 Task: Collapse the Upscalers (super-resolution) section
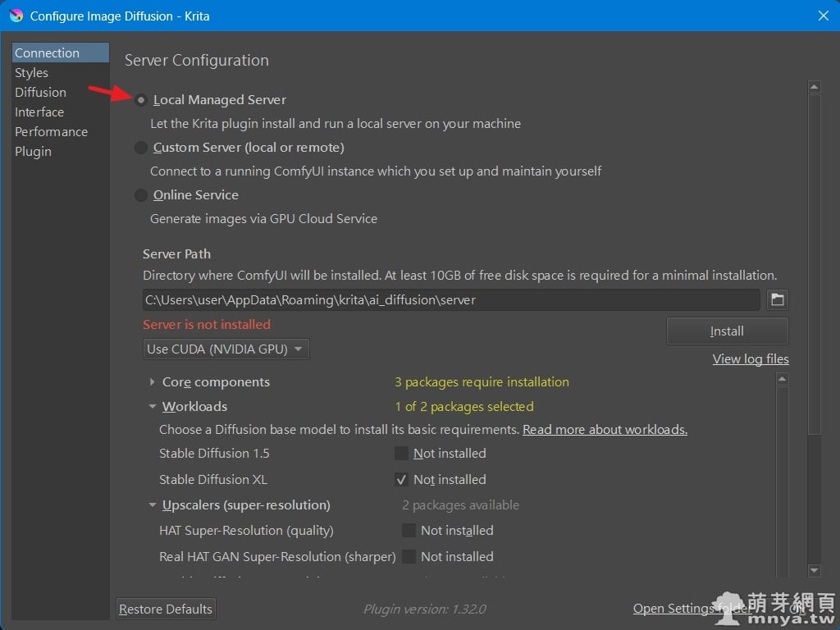[153, 505]
